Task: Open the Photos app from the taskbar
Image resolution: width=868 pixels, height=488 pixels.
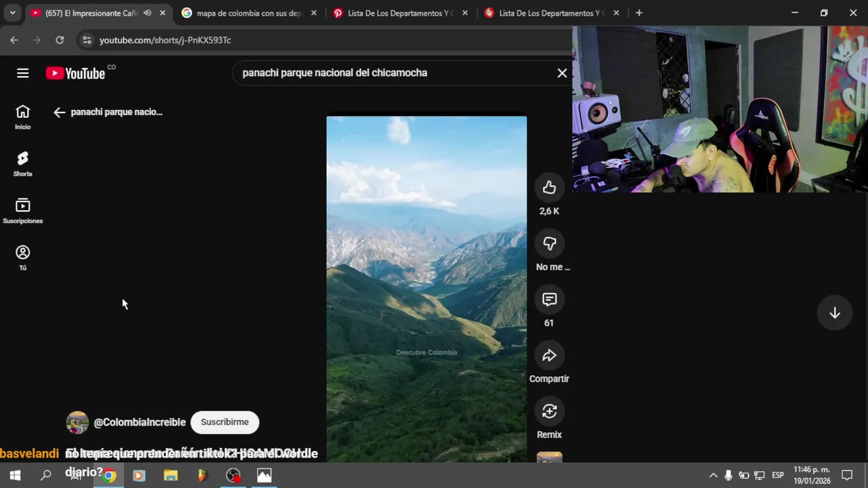Action: click(x=264, y=475)
